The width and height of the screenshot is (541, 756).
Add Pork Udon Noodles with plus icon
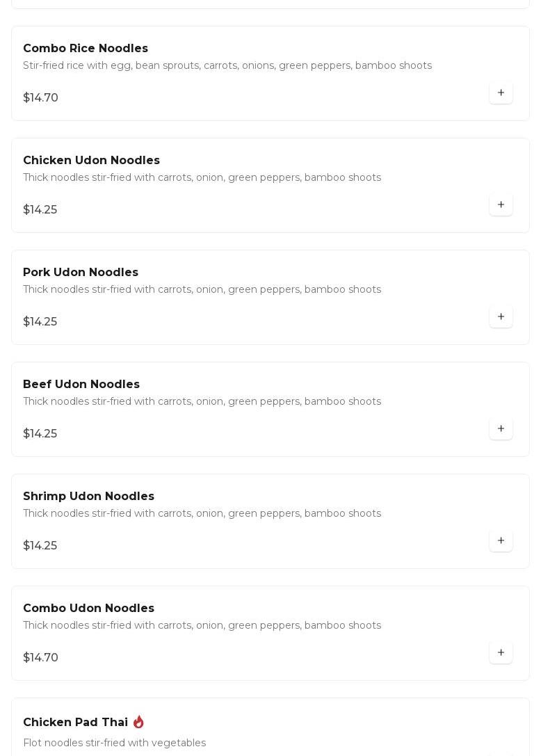pos(501,316)
